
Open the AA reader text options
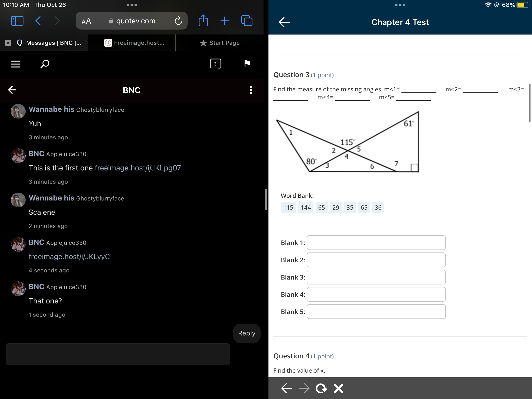[86, 21]
